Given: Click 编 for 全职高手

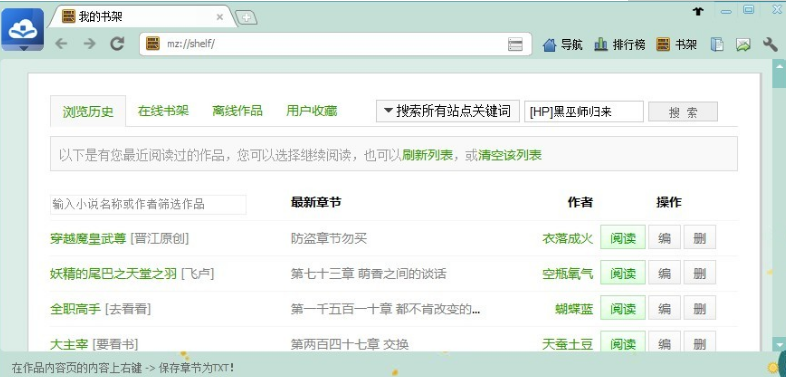Looking at the screenshot, I should [664, 307].
